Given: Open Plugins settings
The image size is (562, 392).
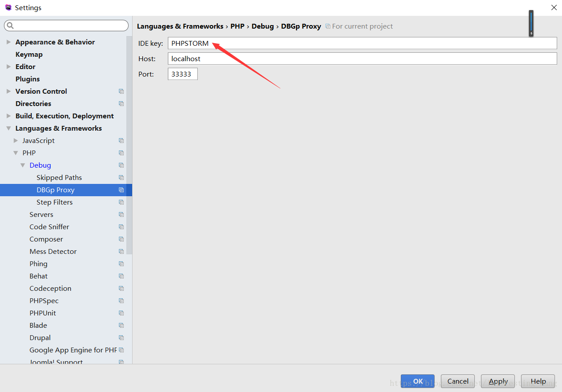Looking at the screenshot, I should click(x=27, y=79).
